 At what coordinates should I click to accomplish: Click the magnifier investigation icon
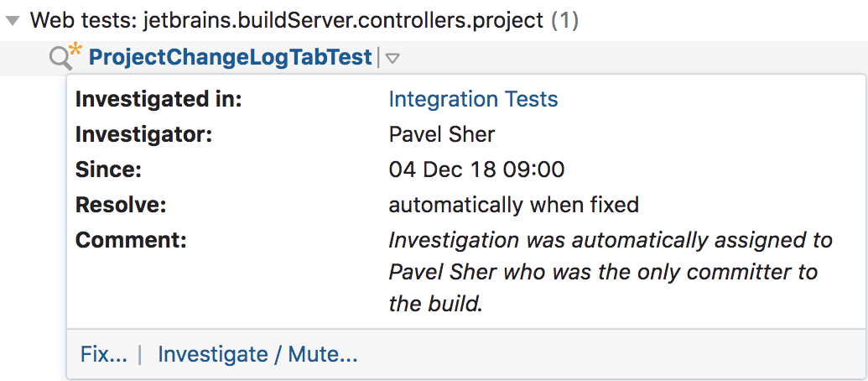tap(60, 59)
